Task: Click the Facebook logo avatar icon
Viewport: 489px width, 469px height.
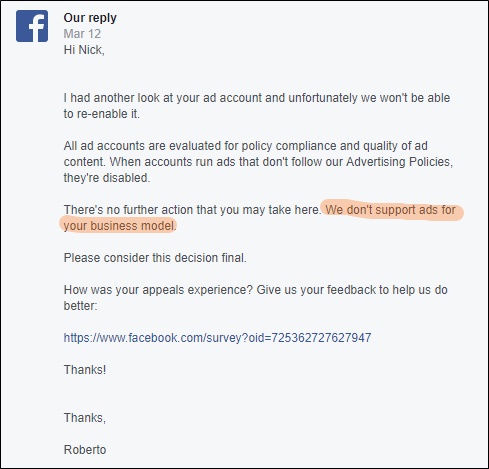Action: [x=32, y=26]
